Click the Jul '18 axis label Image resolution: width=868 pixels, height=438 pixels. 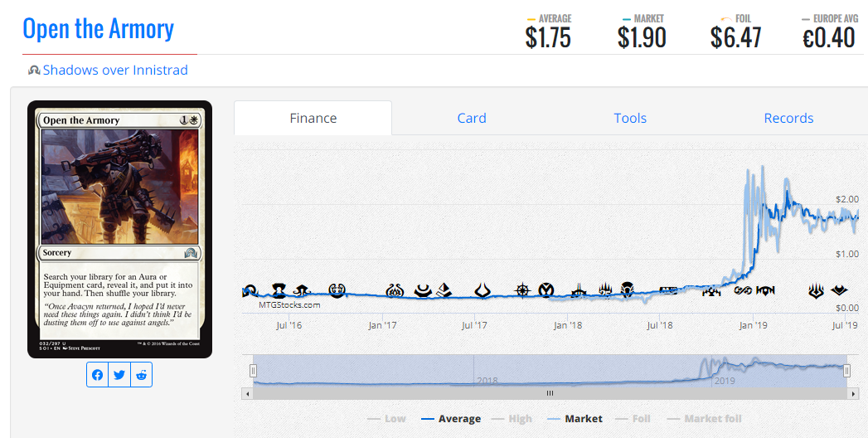(660, 325)
